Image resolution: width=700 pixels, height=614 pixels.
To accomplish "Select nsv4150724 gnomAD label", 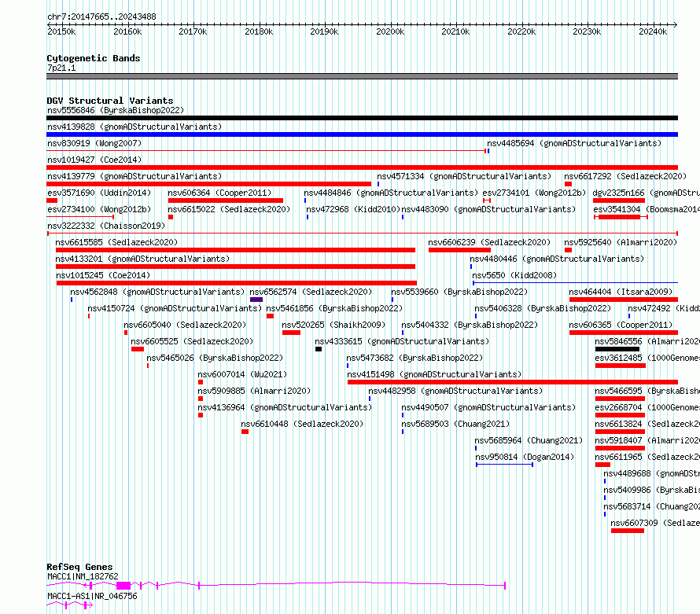I will [x=175, y=308].
